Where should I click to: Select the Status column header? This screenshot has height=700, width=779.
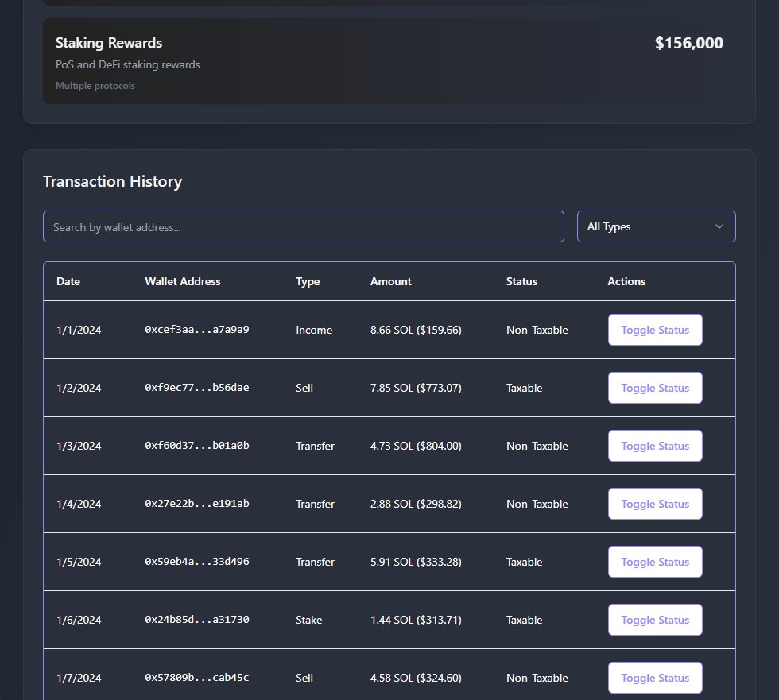point(521,281)
